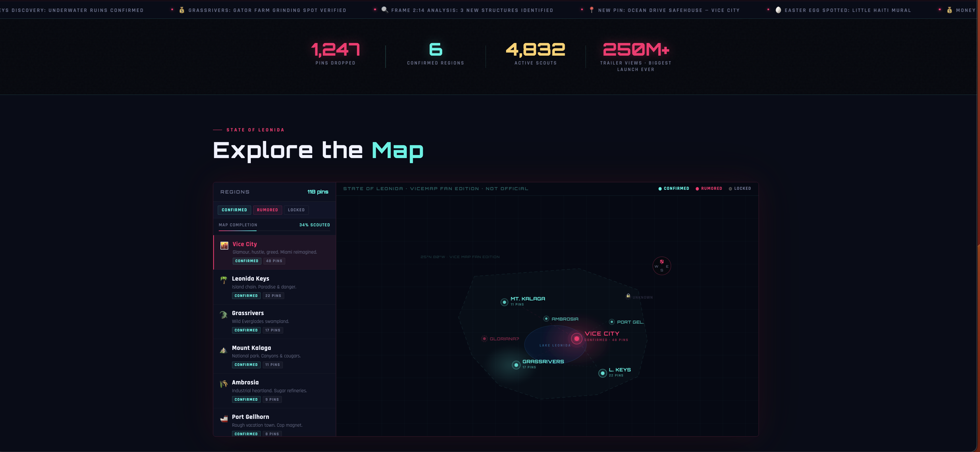Click the Grassrivers gator farm ticker item
Image resolution: width=980 pixels, height=452 pixels.
pyautogui.click(x=267, y=10)
